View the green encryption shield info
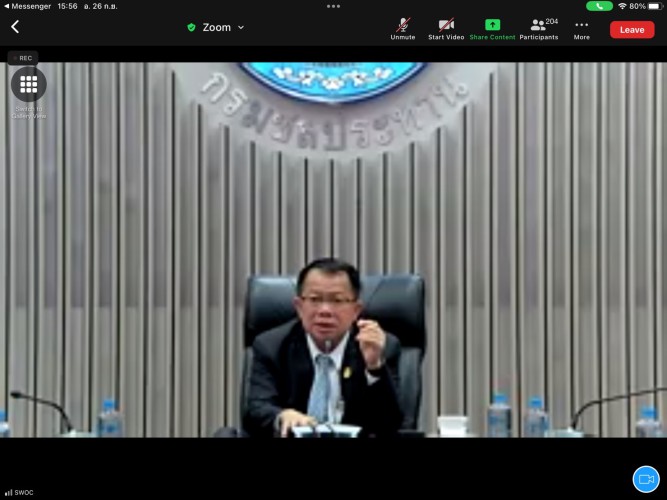 point(191,28)
